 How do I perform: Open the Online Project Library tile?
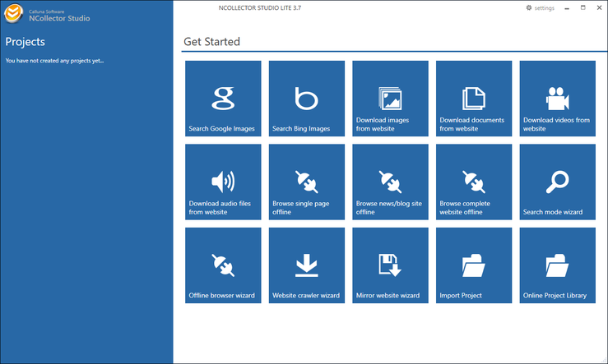click(x=557, y=265)
